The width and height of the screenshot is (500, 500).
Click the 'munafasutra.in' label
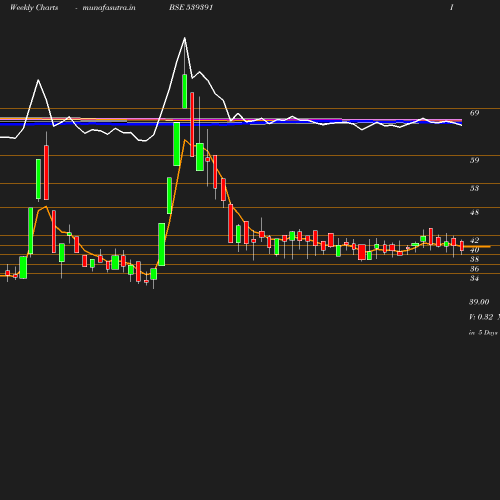(x=109, y=8)
